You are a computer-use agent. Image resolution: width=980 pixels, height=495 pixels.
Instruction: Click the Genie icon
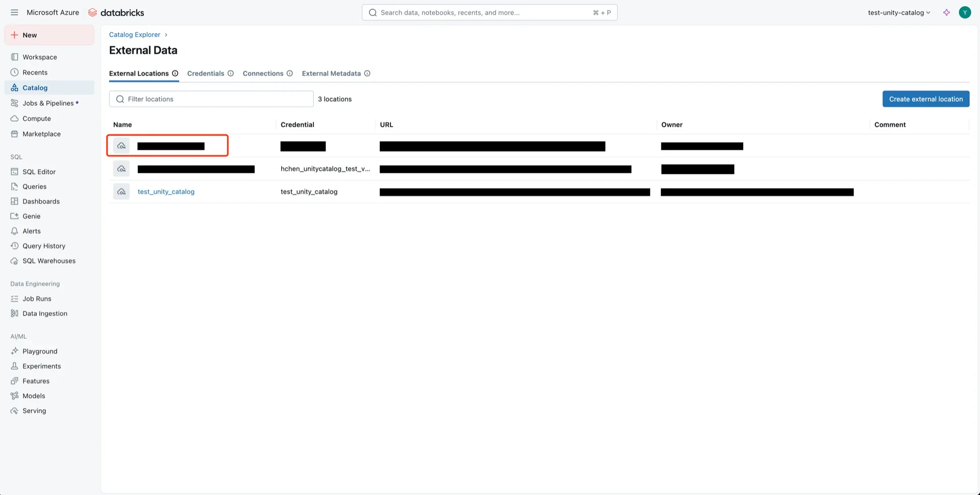[x=14, y=216]
